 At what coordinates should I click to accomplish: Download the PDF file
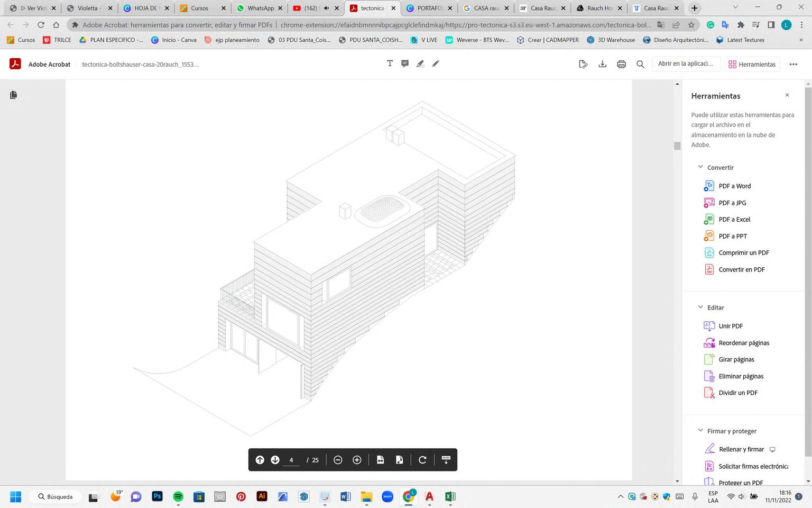[x=602, y=64]
